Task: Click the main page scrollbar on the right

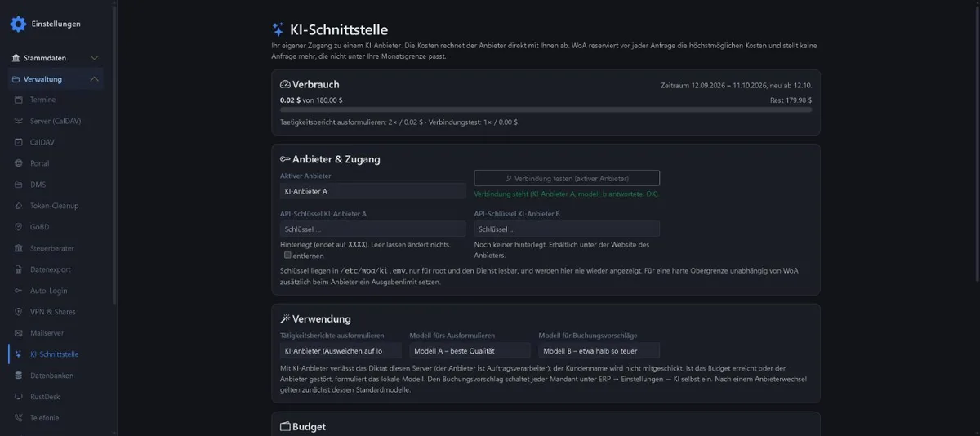Action: coord(976,143)
